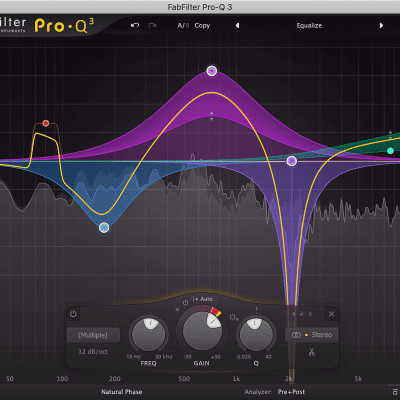Toggle the band power/bypass button

pos(73,314)
